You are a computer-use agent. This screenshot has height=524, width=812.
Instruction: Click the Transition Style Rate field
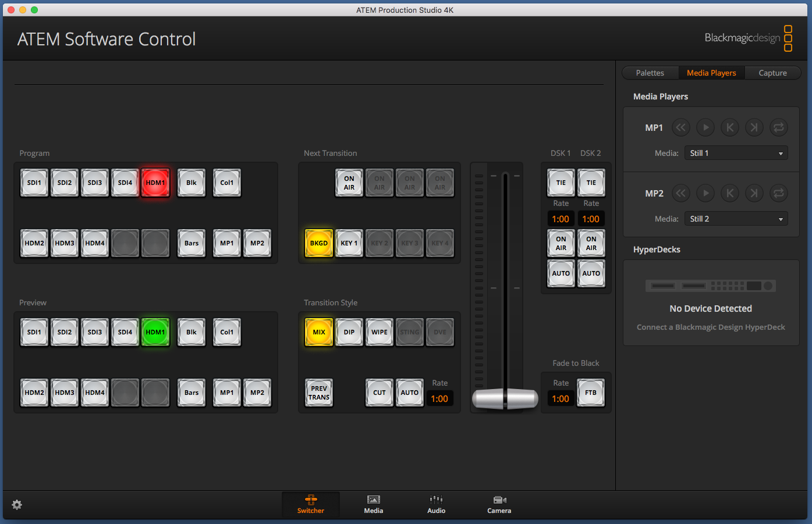(439, 398)
